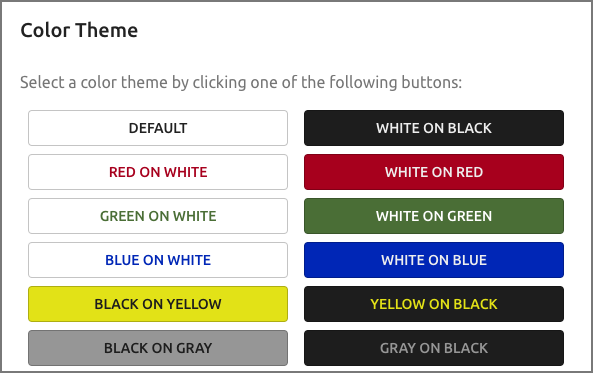Choose the RED ON WHITE theme
Screen dimensions: 593x373
(x=158, y=172)
